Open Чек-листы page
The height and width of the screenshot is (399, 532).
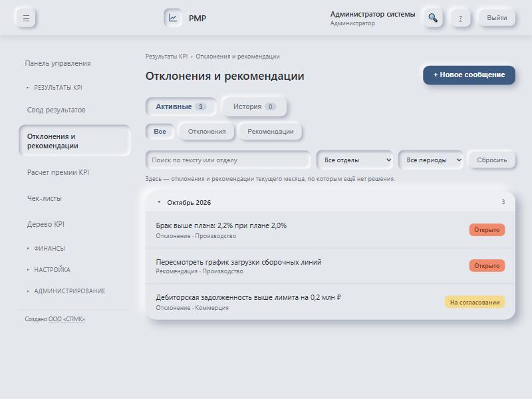pyautogui.click(x=45, y=198)
